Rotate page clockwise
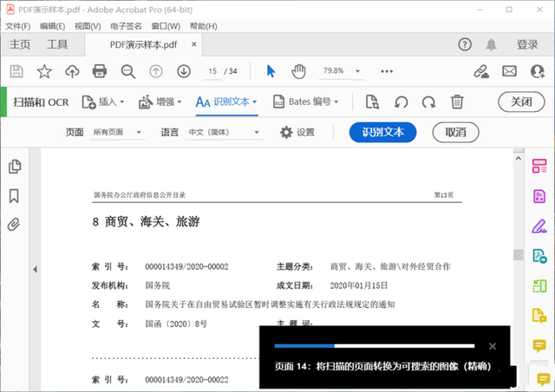555x392 pixels. (428, 102)
